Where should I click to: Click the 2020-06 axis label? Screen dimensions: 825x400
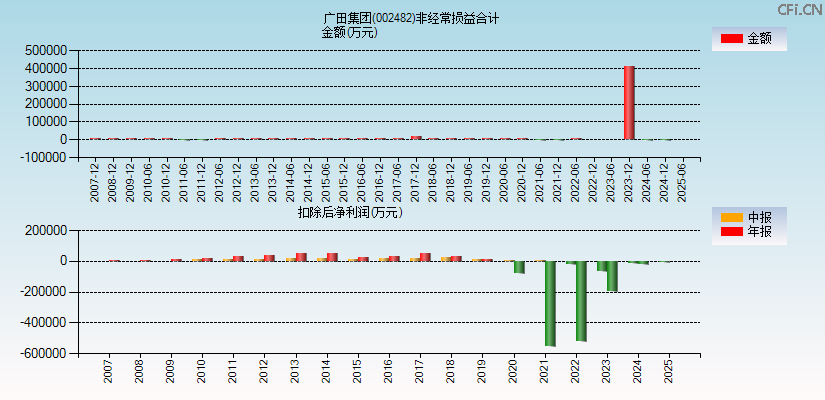pos(506,182)
